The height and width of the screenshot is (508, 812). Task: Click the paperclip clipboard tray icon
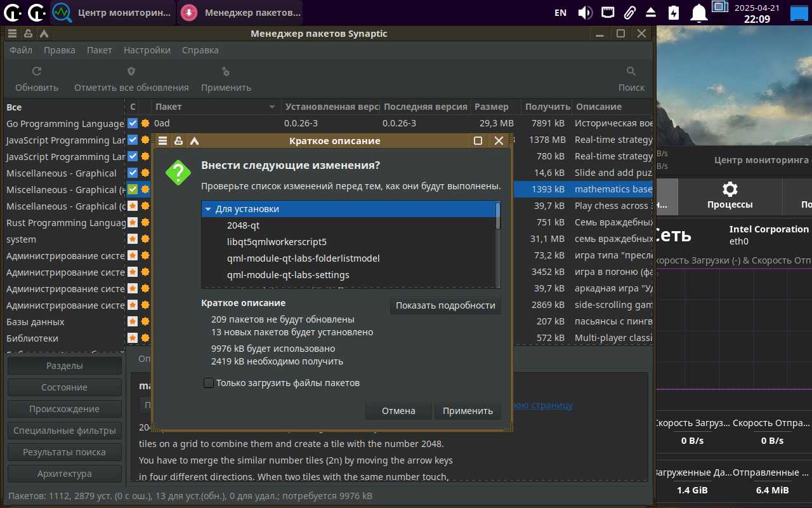point(629,12)
